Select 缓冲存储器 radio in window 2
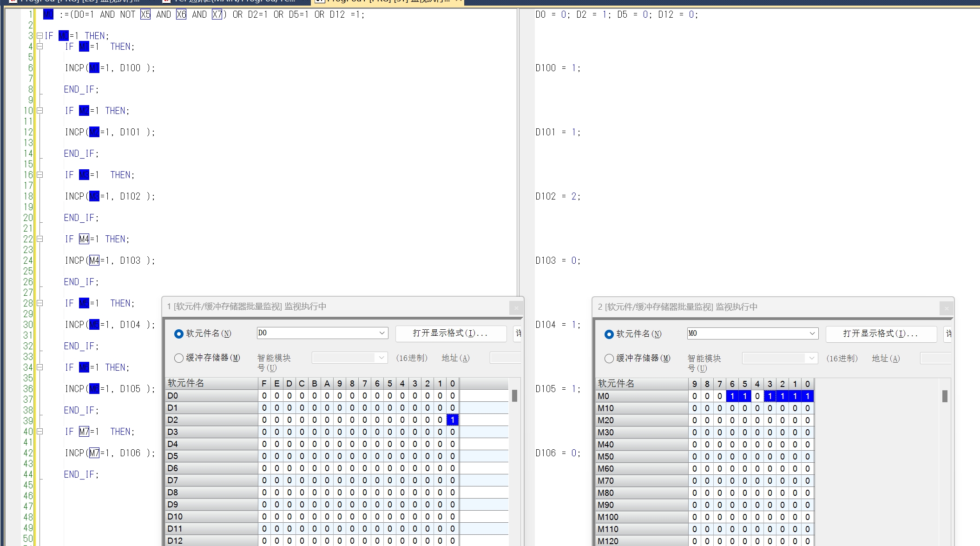 tap(609, 358)
